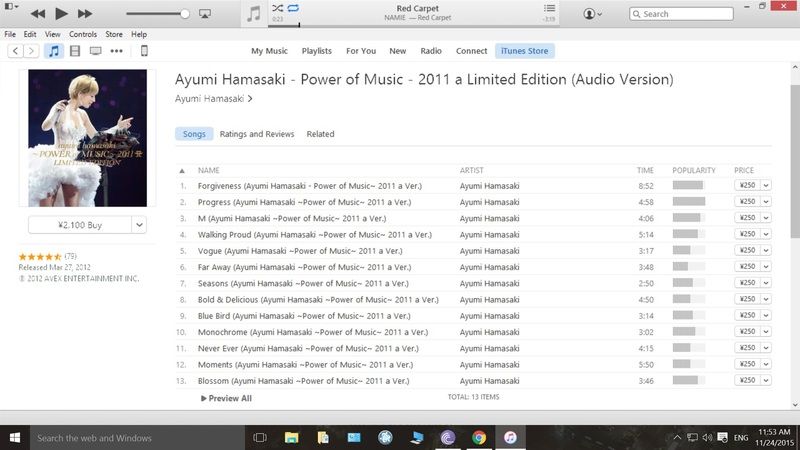
Task: Select the Bold & Delicious track row
Action: tap(473, 299)
